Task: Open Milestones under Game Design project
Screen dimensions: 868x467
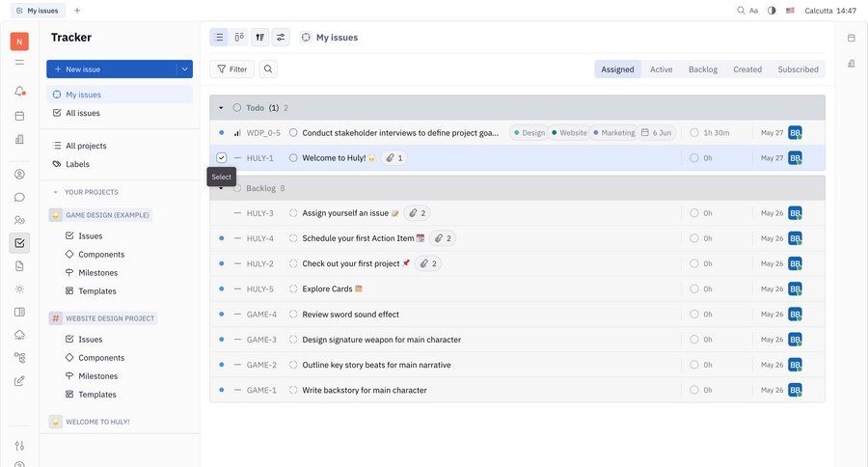Action: click(x=98, y=272)
